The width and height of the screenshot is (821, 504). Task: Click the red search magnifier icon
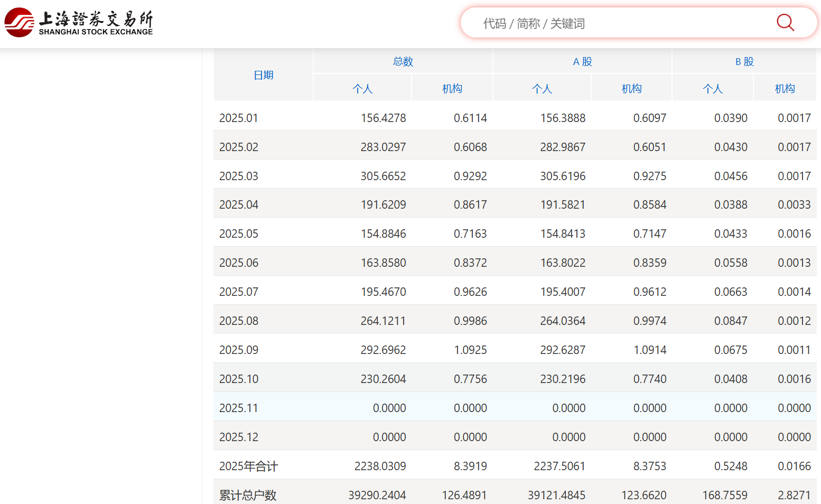tap(785, 23)
